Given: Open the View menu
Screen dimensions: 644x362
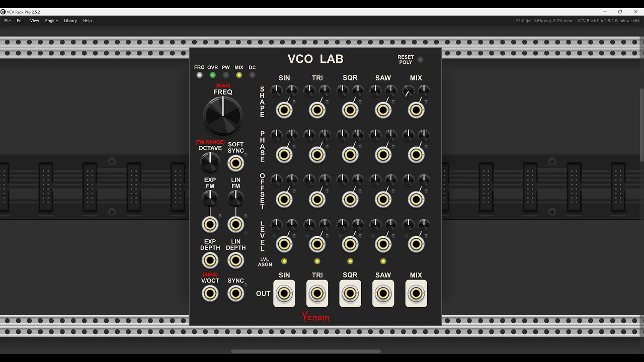Looking at the screenshot, I should coord(34,21).
